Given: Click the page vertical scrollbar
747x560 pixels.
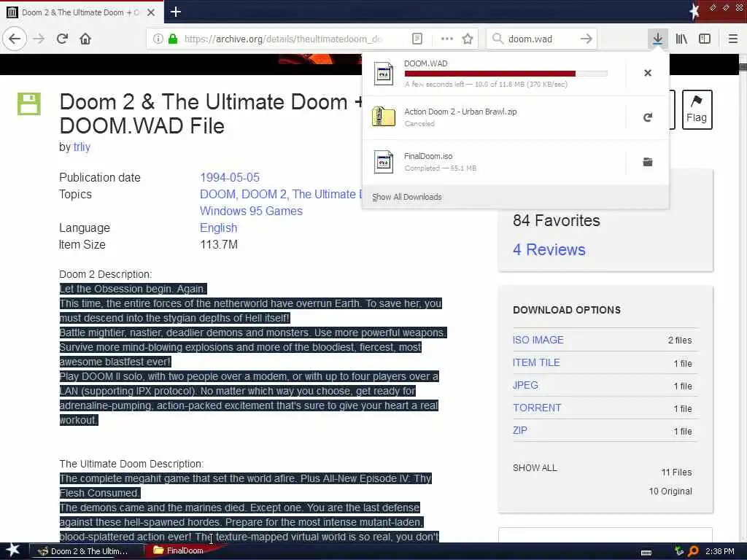Looking at the screenshot, I should (742, 297).
